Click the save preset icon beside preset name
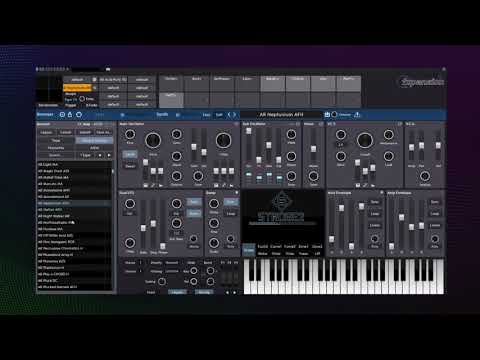 [x=327, y=115]
